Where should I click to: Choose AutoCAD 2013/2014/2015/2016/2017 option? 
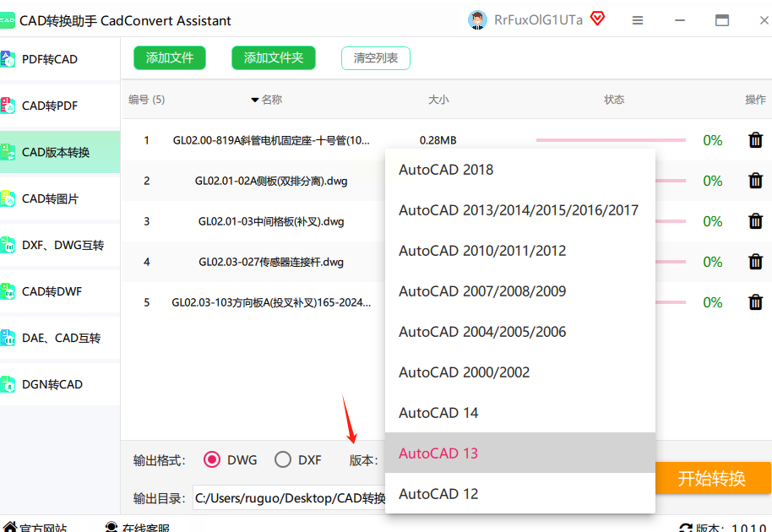pyautogui.click(x=520, y=210)
